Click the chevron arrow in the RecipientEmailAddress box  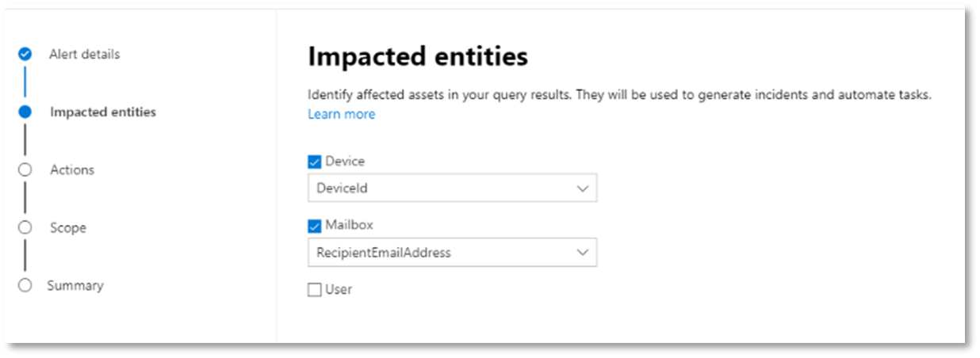(583, 253)
